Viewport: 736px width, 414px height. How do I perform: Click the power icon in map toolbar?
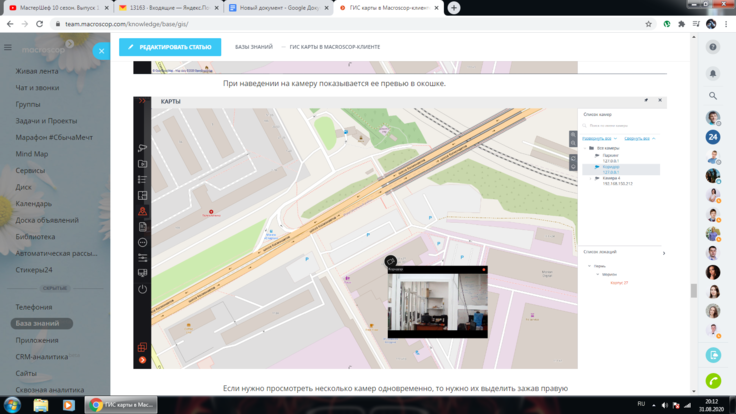tap(142, 289)
